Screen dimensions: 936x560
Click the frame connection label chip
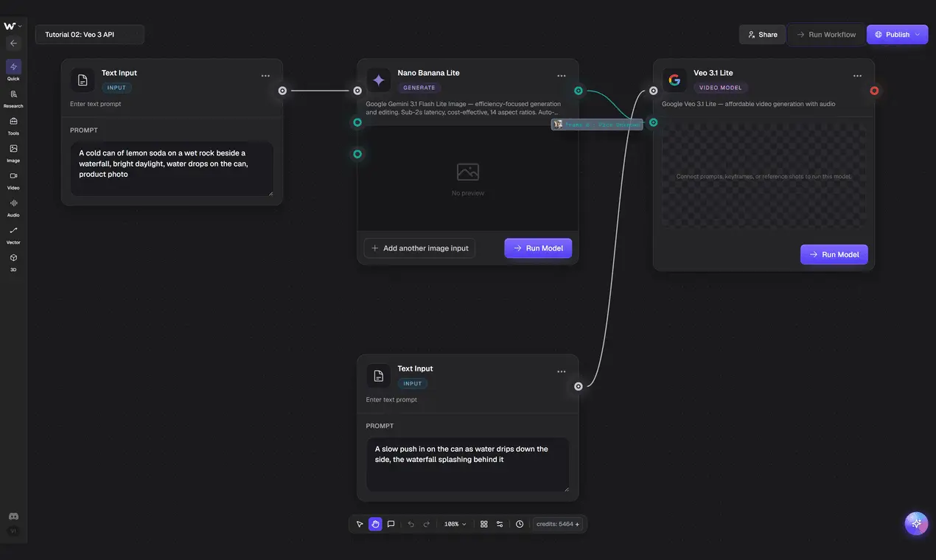click(x=597, y=125)
